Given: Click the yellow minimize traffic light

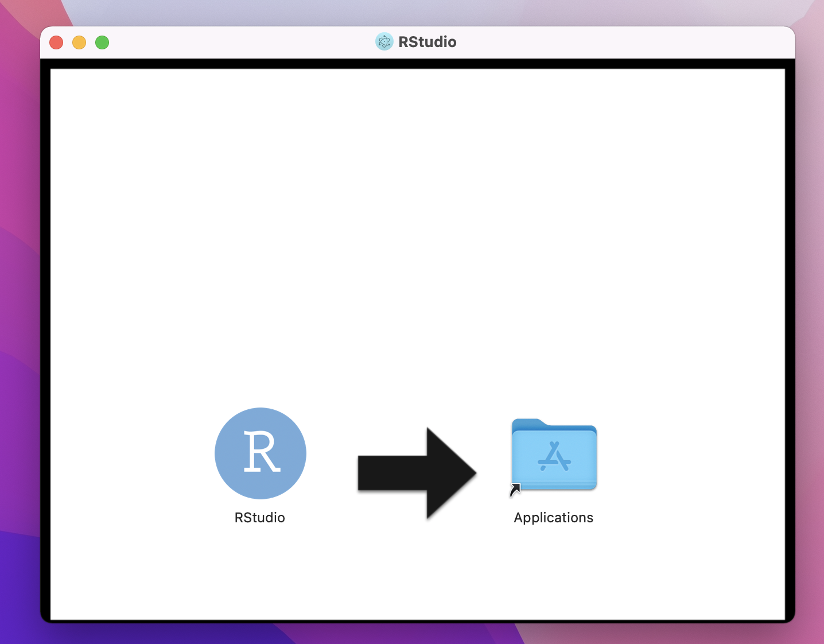Looking at the screenshot, I should coord(79,42).
